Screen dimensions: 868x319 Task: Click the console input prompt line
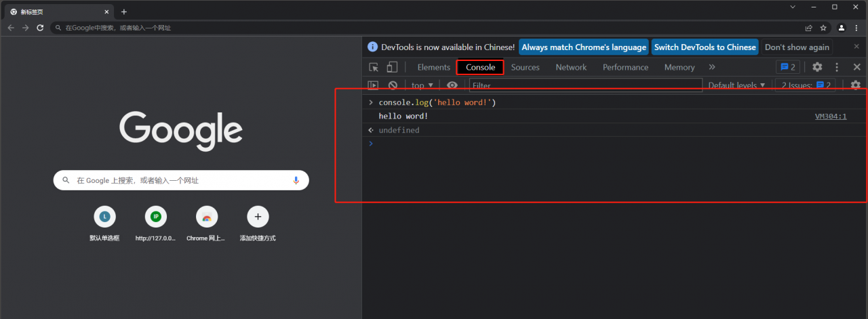point(614,144)
